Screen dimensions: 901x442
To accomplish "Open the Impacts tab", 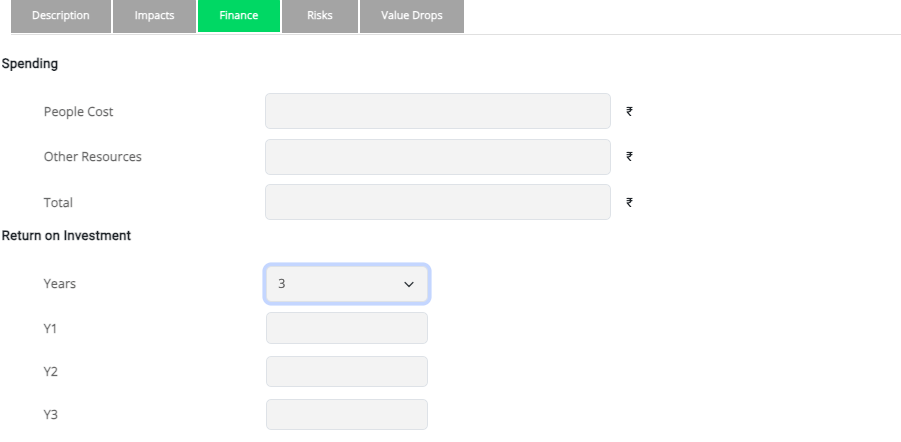I will point(153,16).
